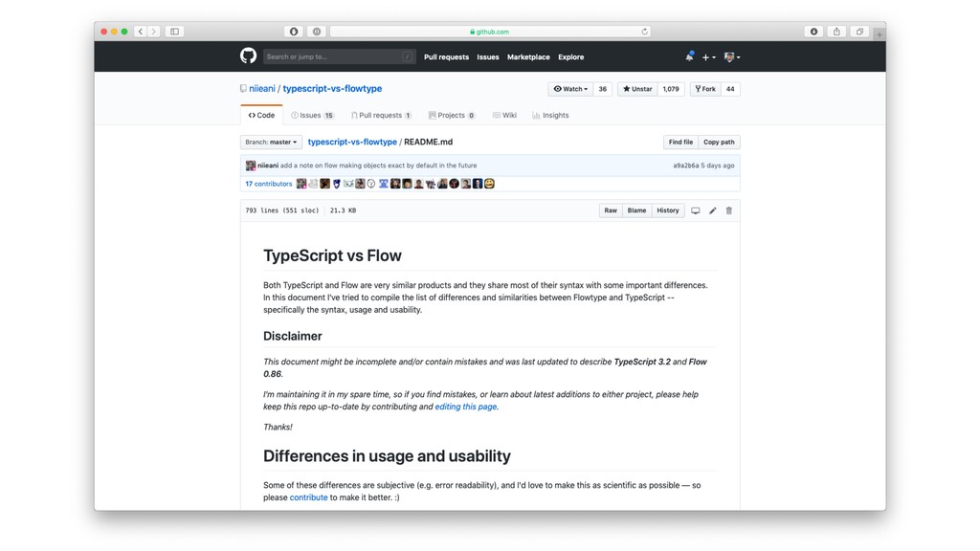This screenshot has height=551, width=980.
Task: Show Safari's sidebar
Action: click(174, 32)
